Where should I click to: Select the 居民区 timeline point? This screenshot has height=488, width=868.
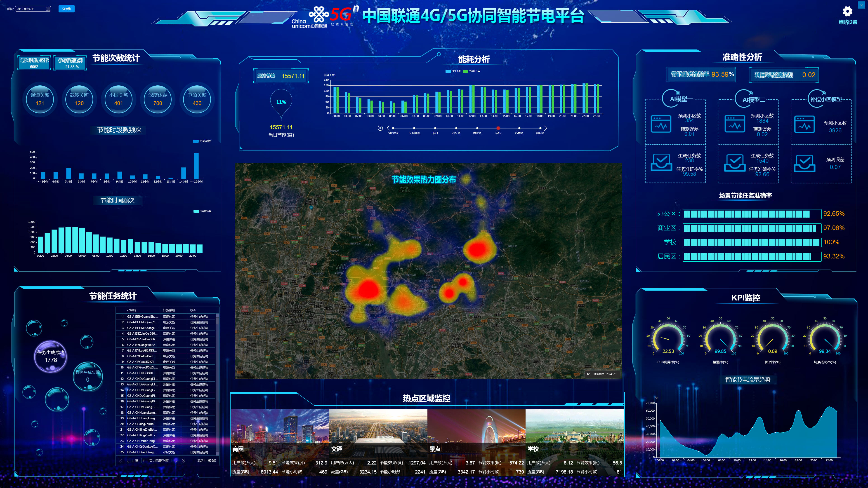click(519, 128)
